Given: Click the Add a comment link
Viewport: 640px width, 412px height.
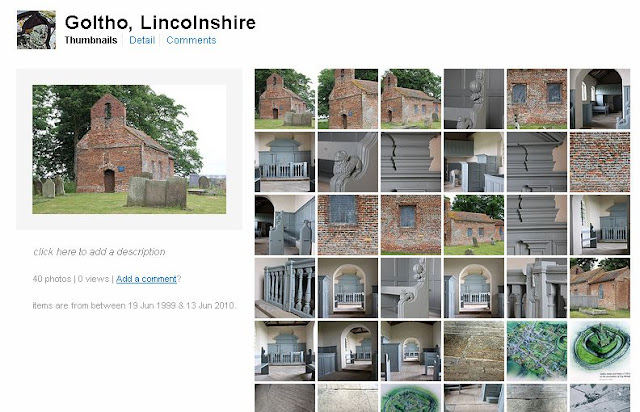Looking at the screenshot, I should pyautogui.click(x=146, y=279).
